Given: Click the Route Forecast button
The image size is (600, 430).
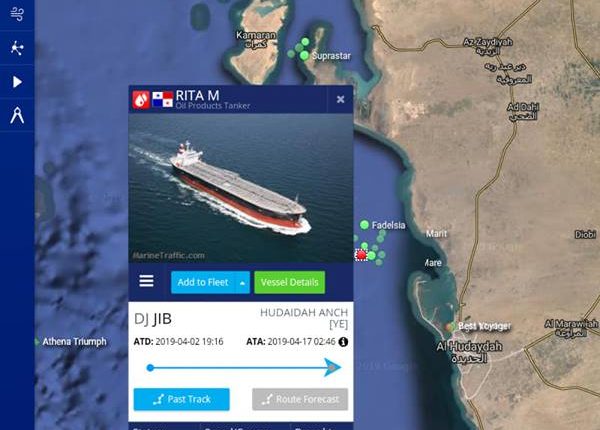Looking at the screenshot, I should tap(300, 399).
